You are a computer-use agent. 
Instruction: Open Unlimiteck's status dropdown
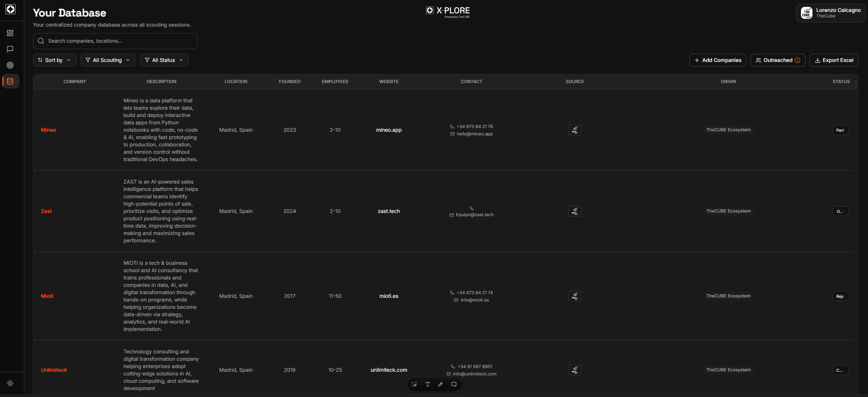(840, 370)
